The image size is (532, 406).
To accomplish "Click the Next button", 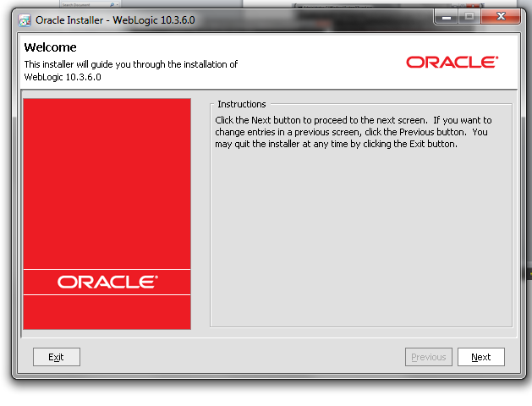I will [x=480, y=357].
